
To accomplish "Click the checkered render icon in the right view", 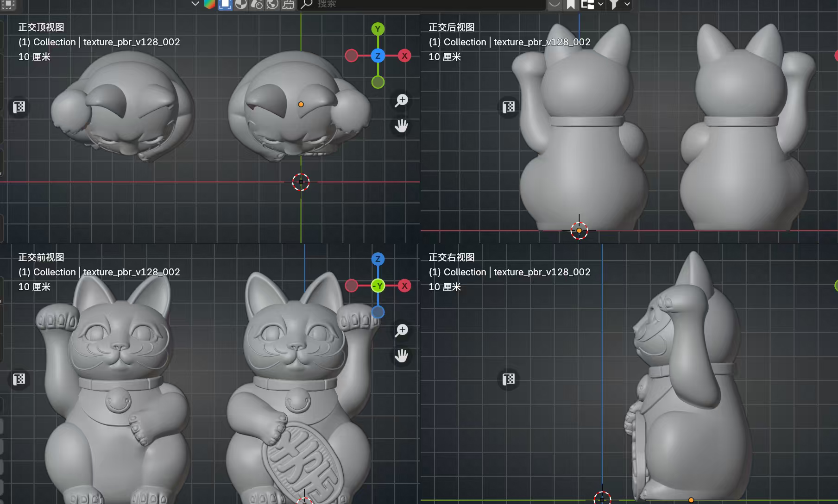I will pos(508,379).
